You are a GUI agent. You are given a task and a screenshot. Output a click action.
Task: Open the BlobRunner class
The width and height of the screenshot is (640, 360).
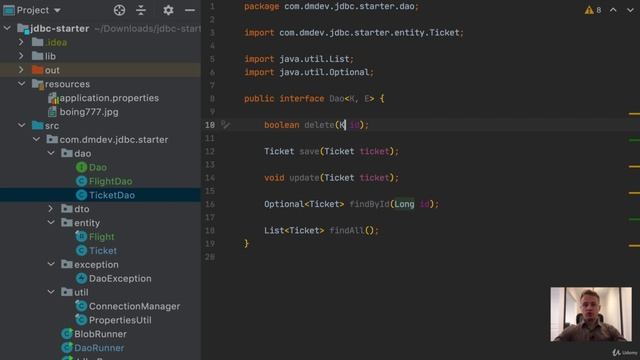100,334
